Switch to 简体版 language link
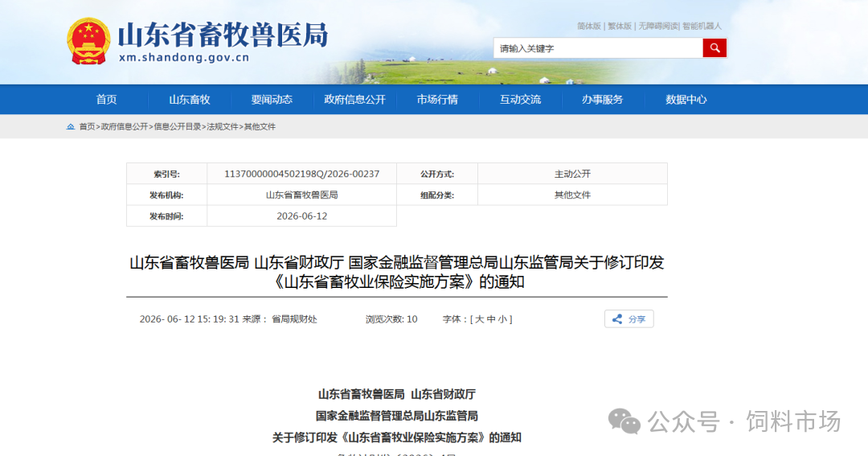 (589, 26)
